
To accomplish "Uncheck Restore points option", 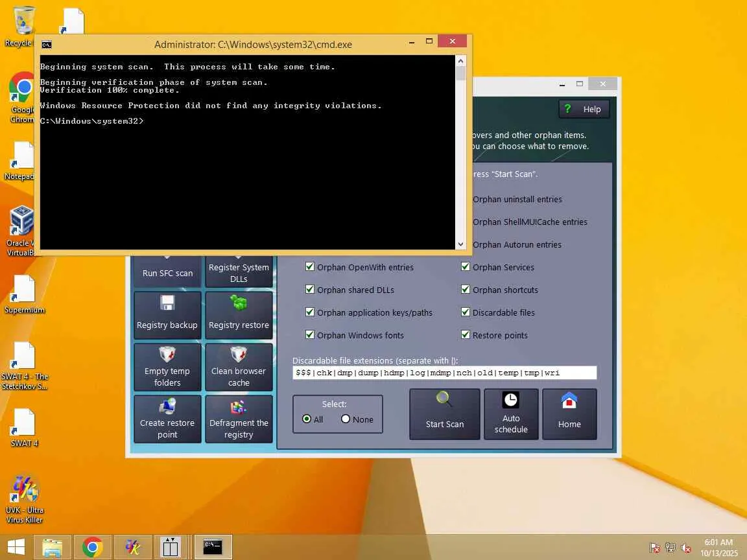I will click(x=466, y=334).
